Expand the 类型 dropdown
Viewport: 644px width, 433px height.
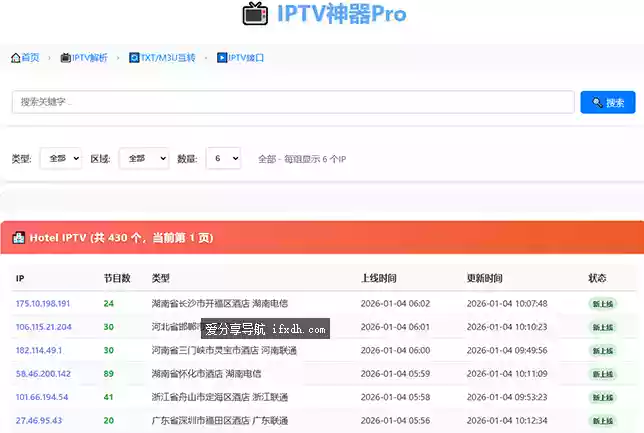[61, 158]
